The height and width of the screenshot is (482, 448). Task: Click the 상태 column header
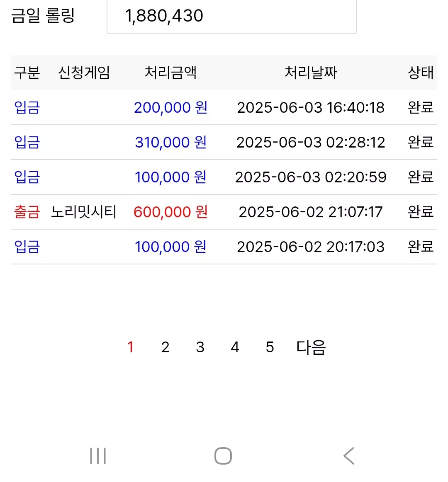pos(421,73)
